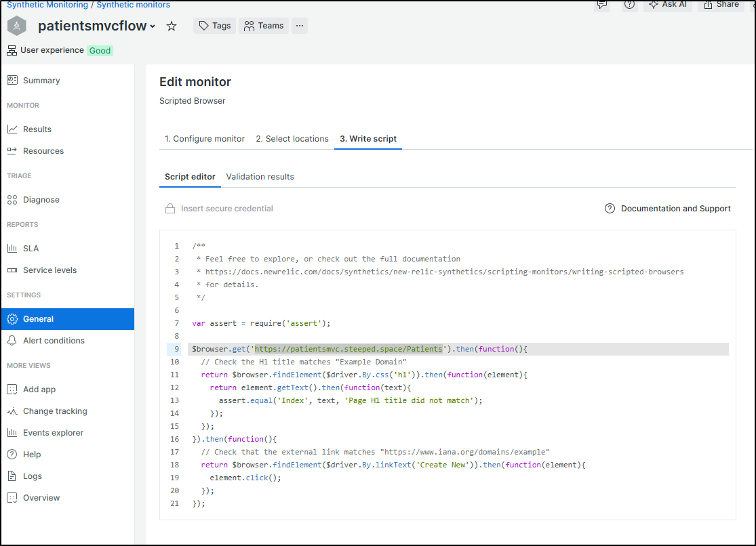Switch to the 2. Select locations tab
Viewport: 756px width, 546px height.
(292, 139)
